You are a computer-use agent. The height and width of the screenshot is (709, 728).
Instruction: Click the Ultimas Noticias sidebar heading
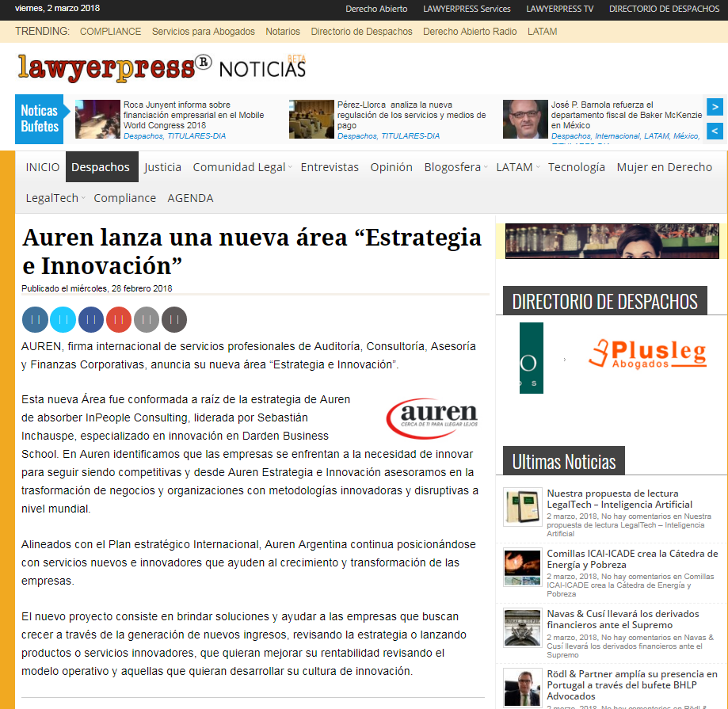tap(564, 461)
